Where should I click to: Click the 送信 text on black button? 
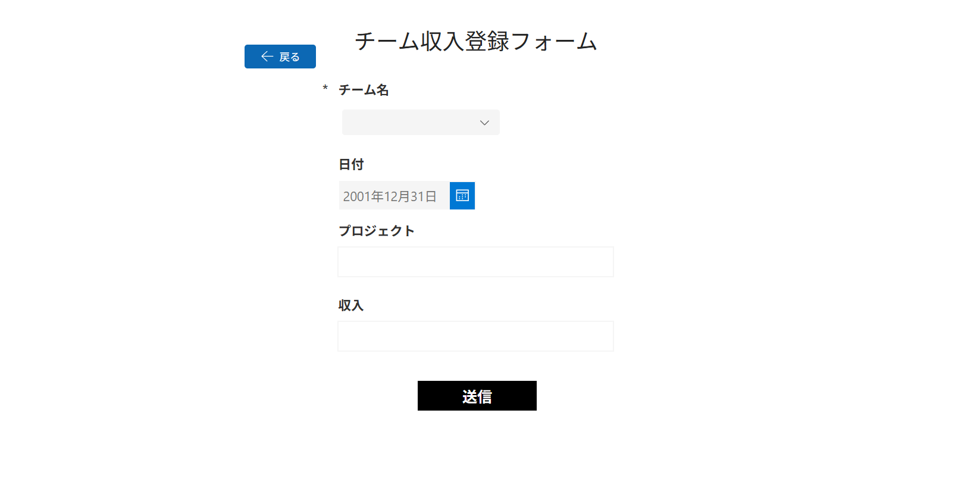[477, 396]
